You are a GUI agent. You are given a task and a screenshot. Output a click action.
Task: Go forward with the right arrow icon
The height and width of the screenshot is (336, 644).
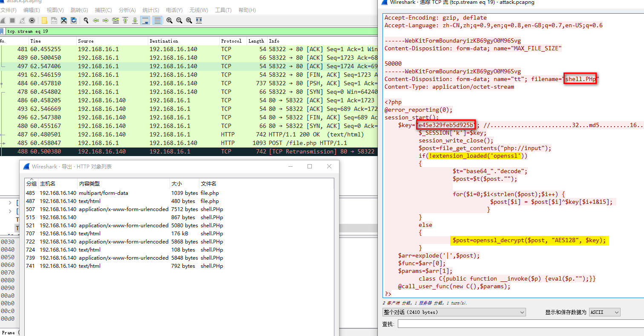106,20
